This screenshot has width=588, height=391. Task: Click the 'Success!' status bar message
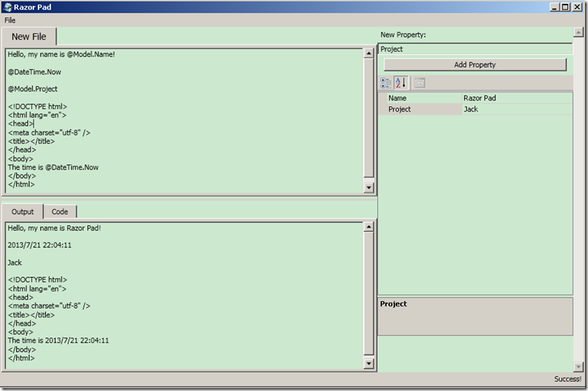568,379
